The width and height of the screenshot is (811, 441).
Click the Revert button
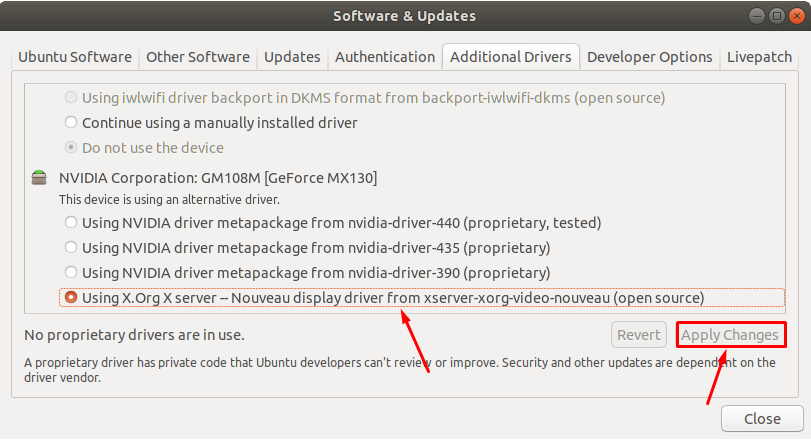click(639, 335)
